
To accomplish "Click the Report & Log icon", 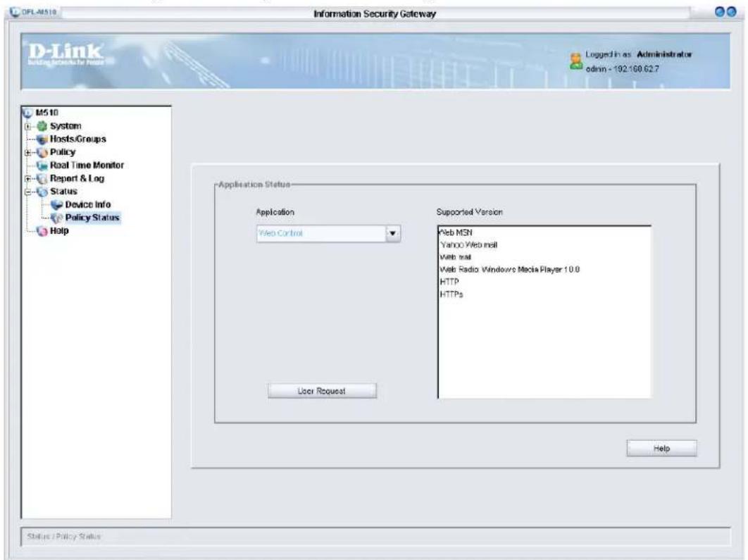I will coord(42,178).
